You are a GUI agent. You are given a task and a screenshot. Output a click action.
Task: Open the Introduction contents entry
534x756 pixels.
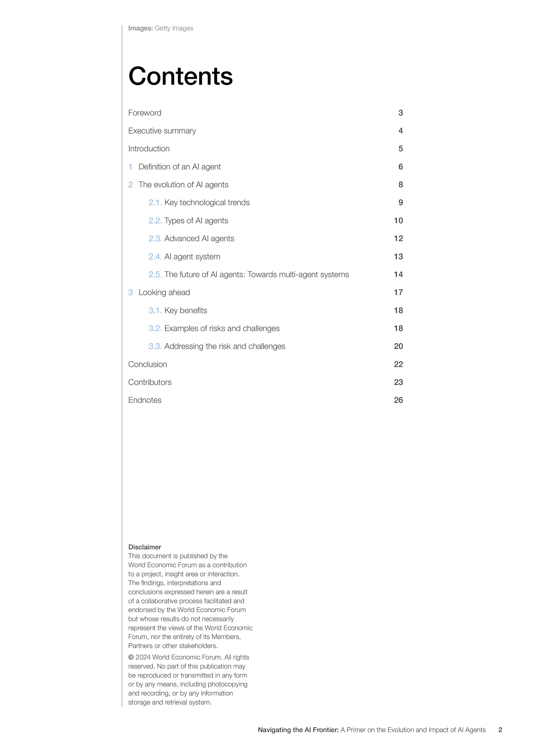265,149
